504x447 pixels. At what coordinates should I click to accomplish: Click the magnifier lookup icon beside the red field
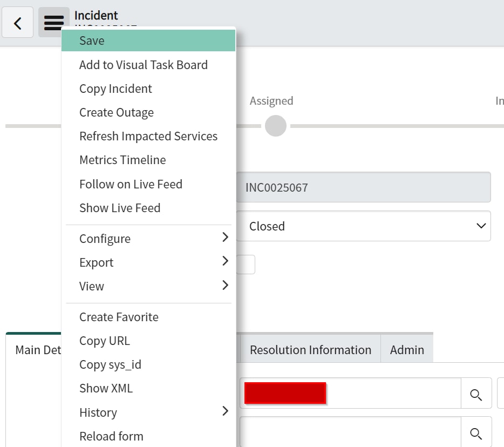click(x=476, y=395)
